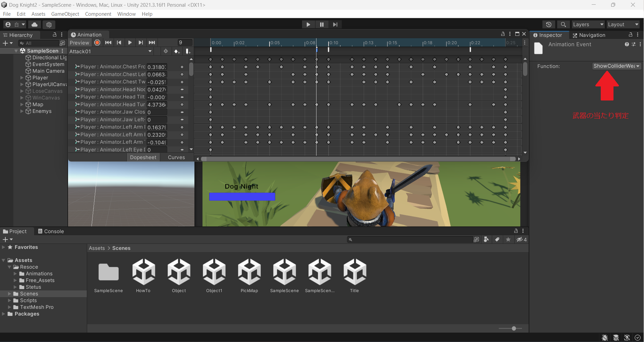
Task: Open the Undo History icon
Action: click(x=548, y=24)
